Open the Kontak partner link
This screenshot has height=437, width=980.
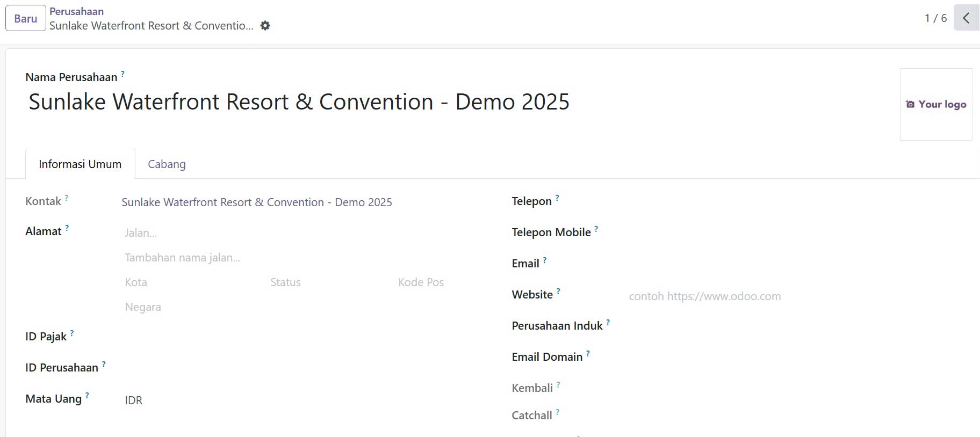tap(257, 202)
